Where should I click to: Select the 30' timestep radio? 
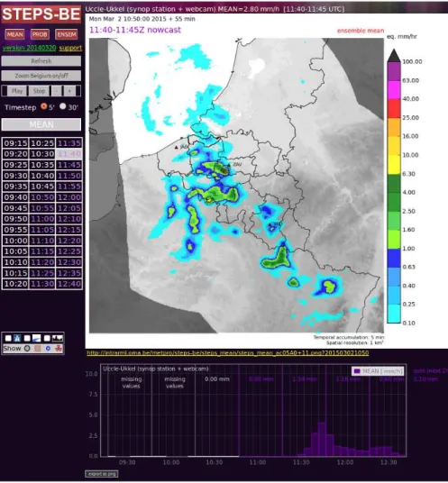[x=63, y=106]
